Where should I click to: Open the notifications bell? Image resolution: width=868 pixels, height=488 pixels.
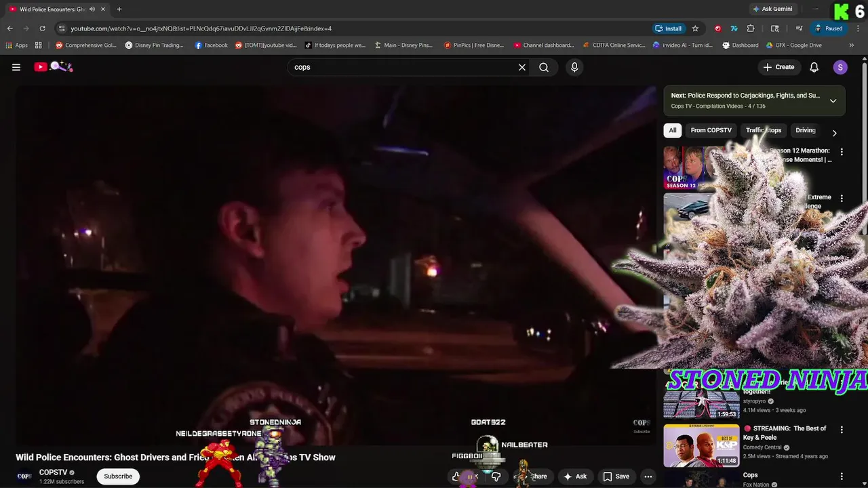[814, 67]
